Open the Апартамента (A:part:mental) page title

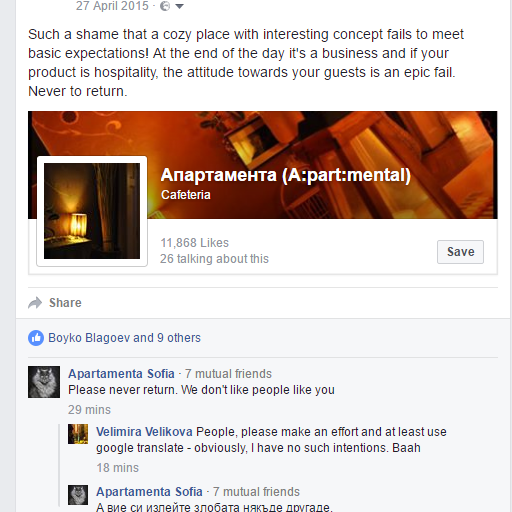[x=286, y=175]
